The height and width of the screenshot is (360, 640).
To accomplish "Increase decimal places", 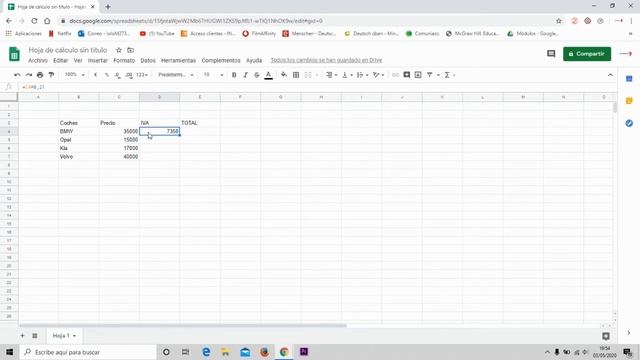I will tap(129, 75).
